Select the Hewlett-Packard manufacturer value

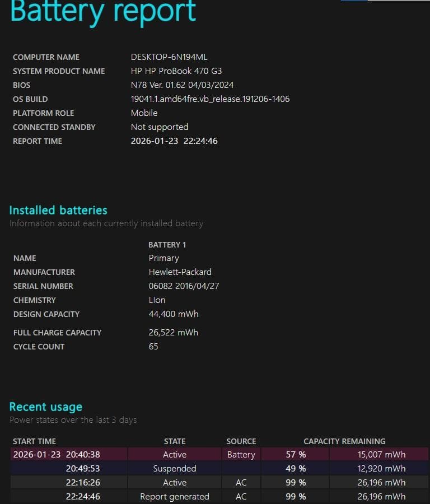click(x=180, y=272)
